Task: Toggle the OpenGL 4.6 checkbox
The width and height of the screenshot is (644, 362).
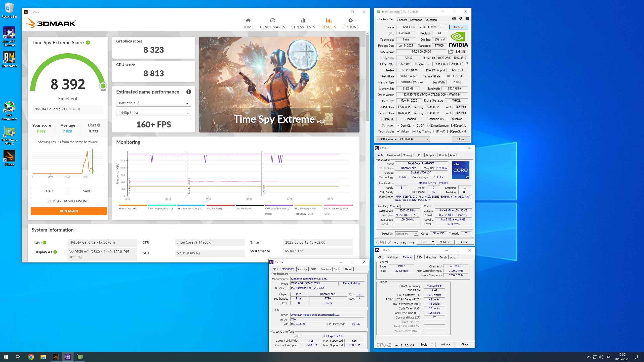Action: [x=449, y=131]
